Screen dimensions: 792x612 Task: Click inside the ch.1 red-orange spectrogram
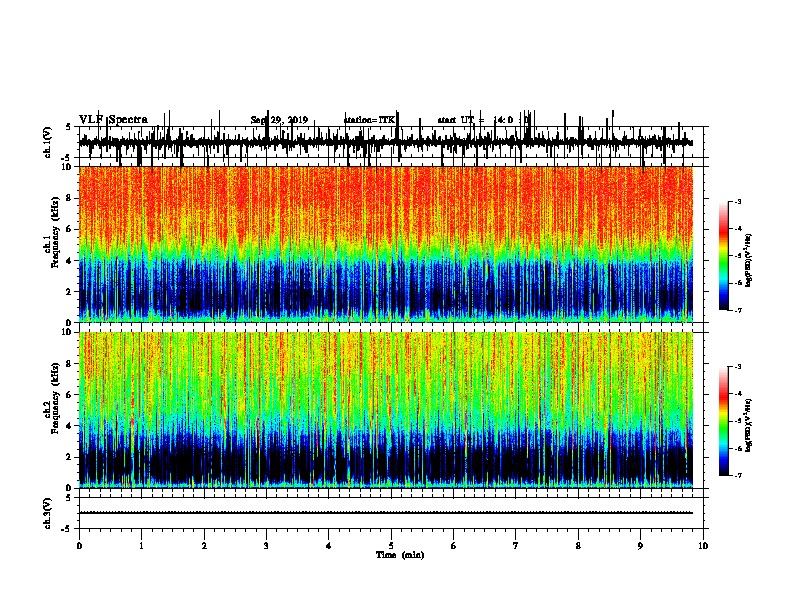point(386,244)
